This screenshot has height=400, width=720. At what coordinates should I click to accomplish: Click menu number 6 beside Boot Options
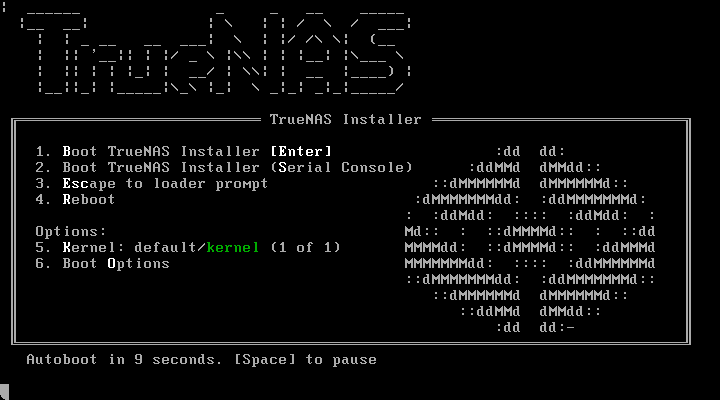(43, 264)
